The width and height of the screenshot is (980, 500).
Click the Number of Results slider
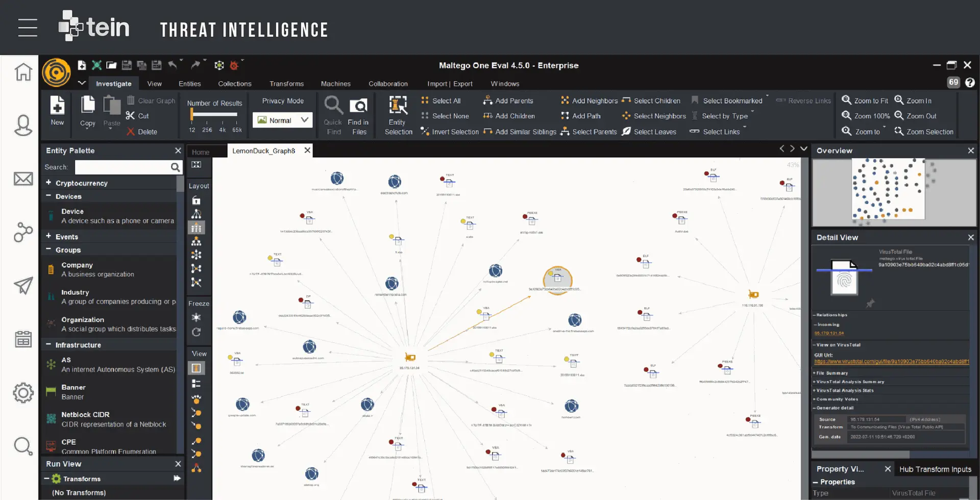[x=214, y=115]
